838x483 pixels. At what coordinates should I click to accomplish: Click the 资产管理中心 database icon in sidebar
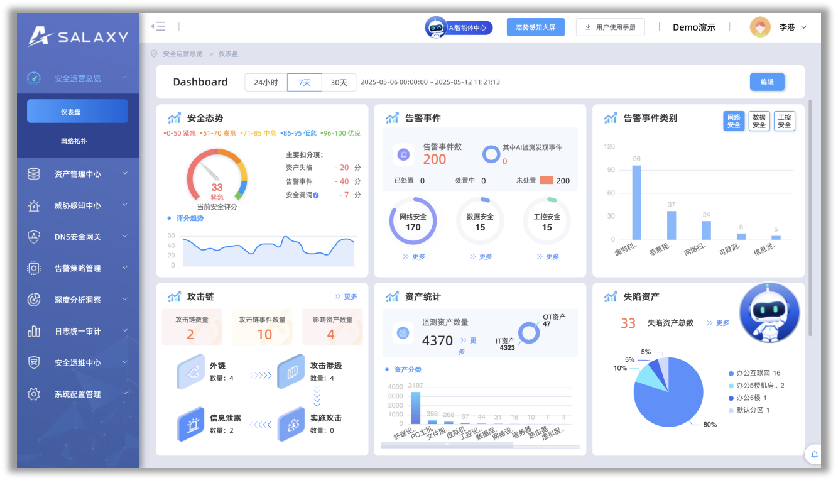point(34,174)
